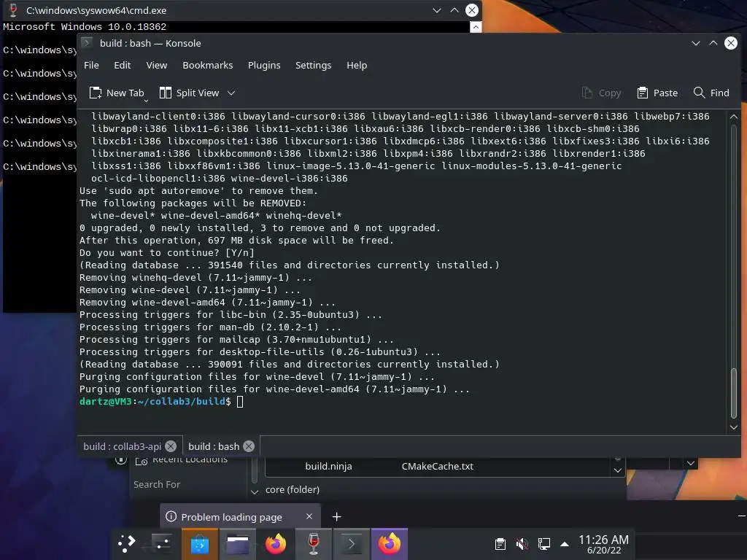Viewport: 747px width, 560px height.
Task: Open the Settings menu in Konsole
Action: (x=313, y=65)
